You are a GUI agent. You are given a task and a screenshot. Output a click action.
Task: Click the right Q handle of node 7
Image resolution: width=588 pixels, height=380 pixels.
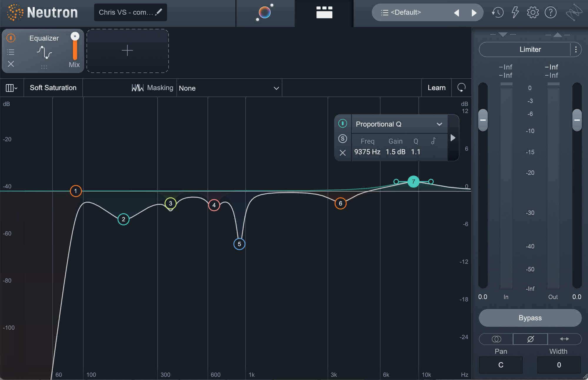pos(431,182)
